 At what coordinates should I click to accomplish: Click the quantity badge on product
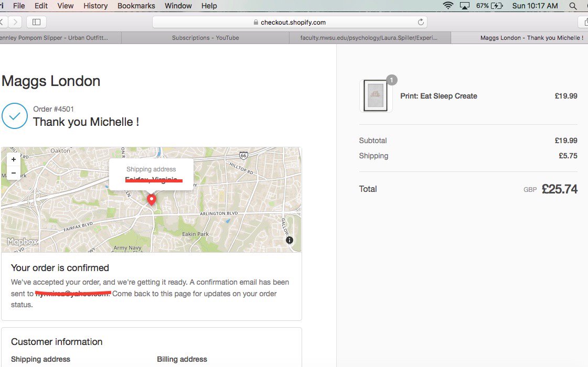[x=391, y=80]
